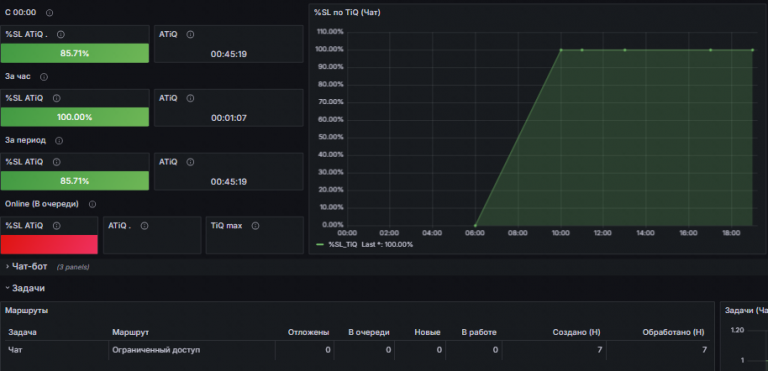Viewport: 768px width, 371px height.
Task: Click the 7 value in 'Обработано (H)' column
Action: [x=704, y=350]
